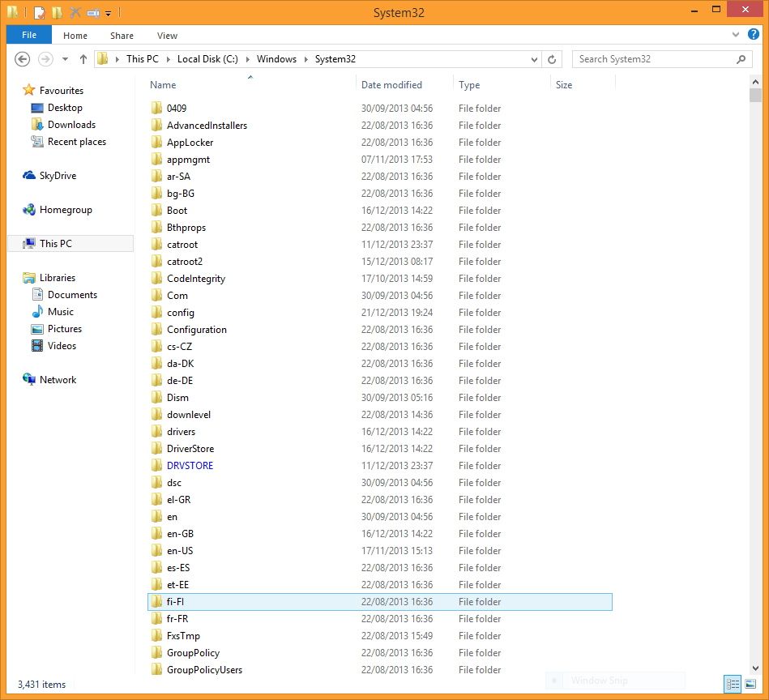Open recent locations dropdown arrow

(65, 59)
